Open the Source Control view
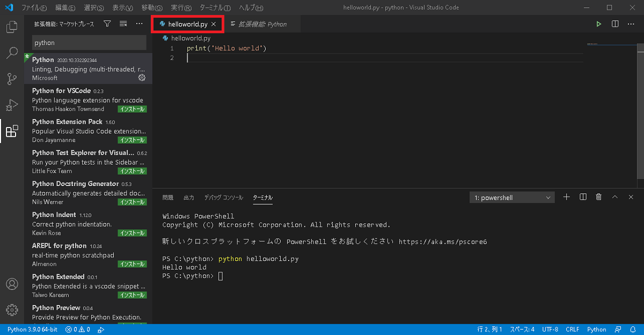 point(12,79)
